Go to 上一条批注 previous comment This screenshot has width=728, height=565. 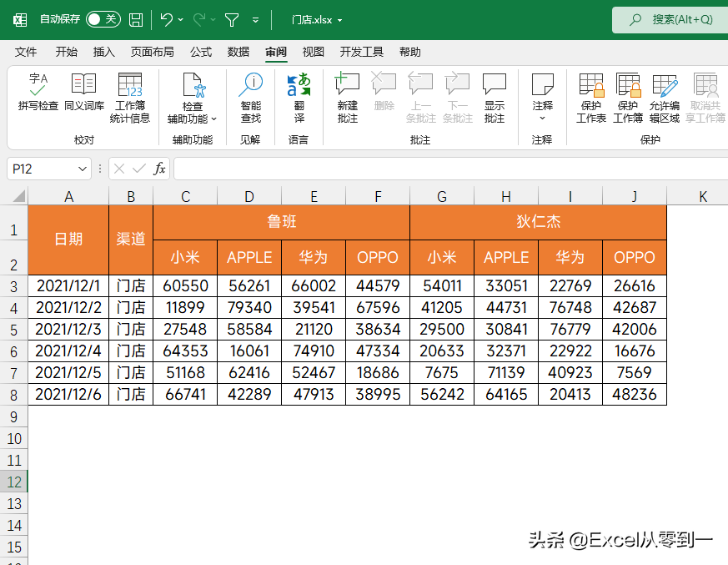click(x=420, y=98)
